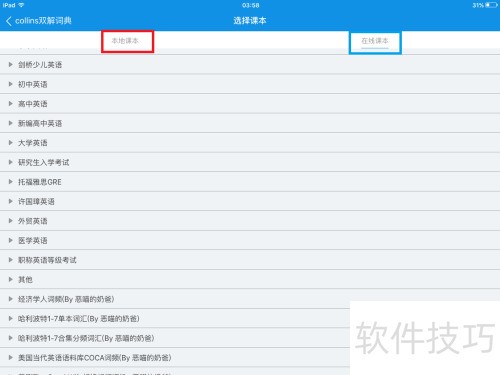The width and height of the screenshot is (500, 375).
Task: Expand the 外贸英语 disclosure triangle
Action: [x=11, y=221]
